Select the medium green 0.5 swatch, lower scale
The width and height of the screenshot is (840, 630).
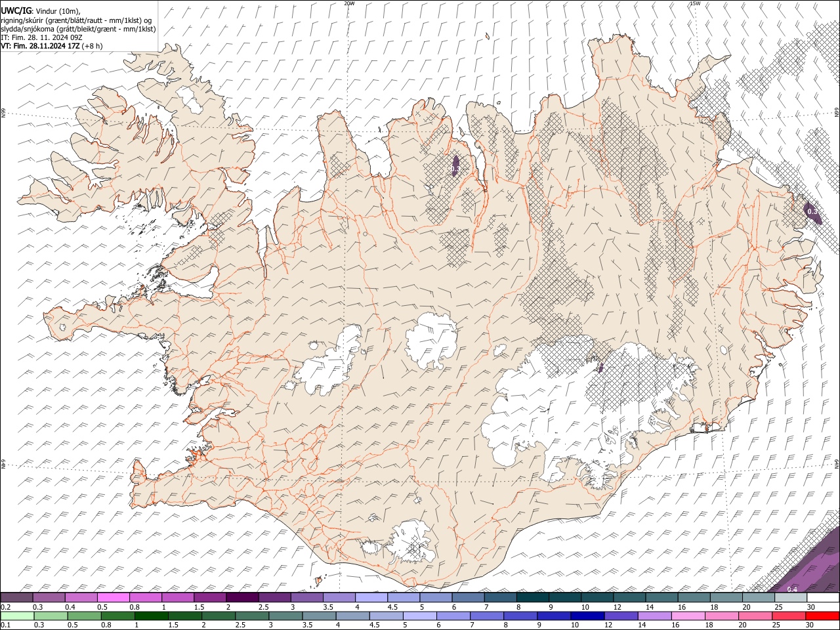pyautogui.click(x=85, y=616)
